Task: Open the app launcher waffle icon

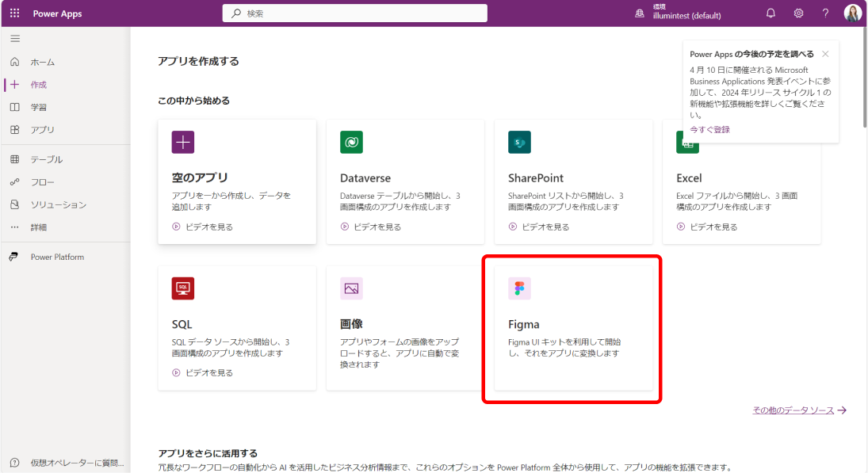Action: [x=15, y=13]
